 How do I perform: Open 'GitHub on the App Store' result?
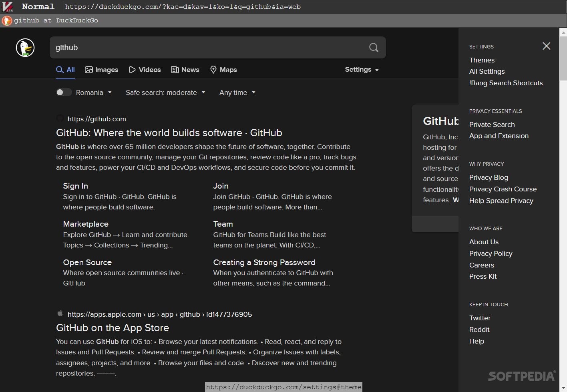tap(113, 328)
